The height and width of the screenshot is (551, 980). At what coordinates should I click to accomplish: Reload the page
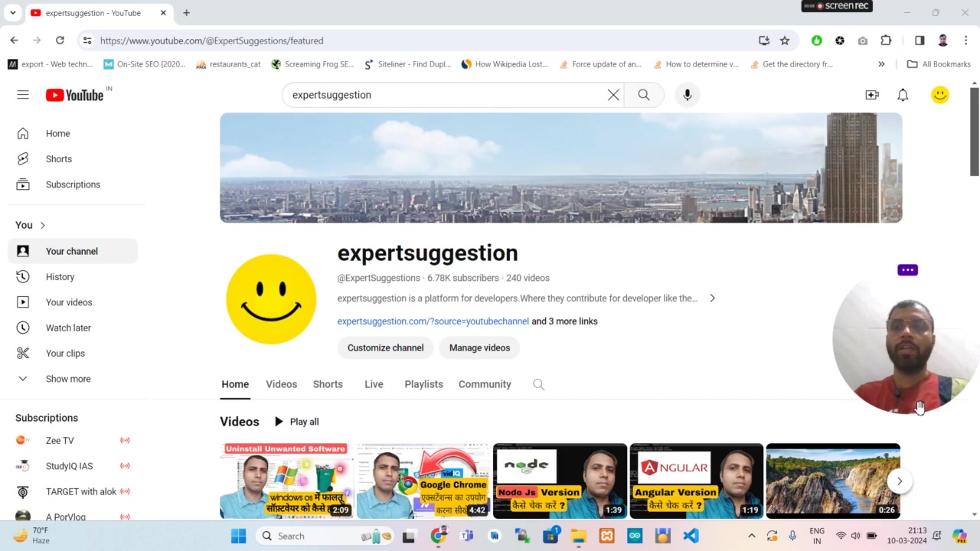60,41
